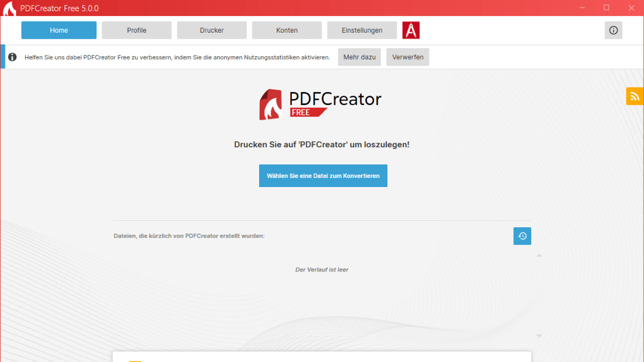
Task: Minimize the PDFCreator window
Action: 582,8
